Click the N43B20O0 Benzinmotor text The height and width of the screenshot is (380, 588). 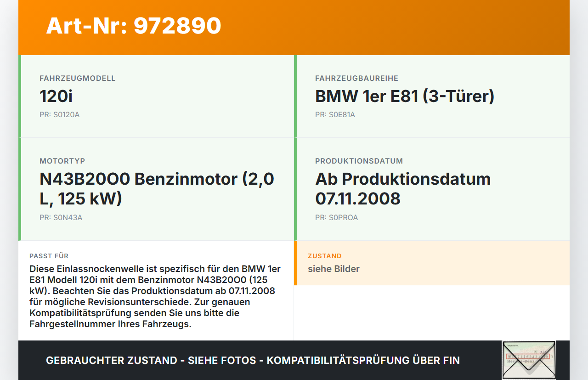click(156, 188)
